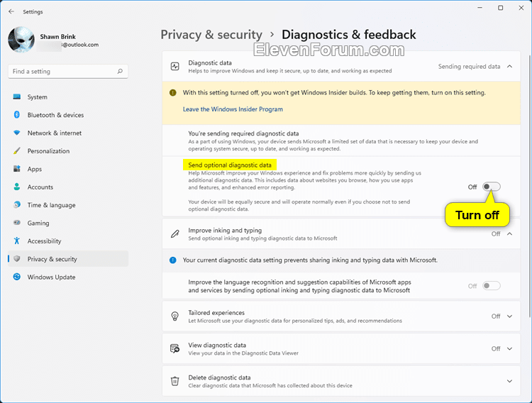The image size is (532, 403).
Task: Click the Improve inking pen icon
Action: [174, 234]
